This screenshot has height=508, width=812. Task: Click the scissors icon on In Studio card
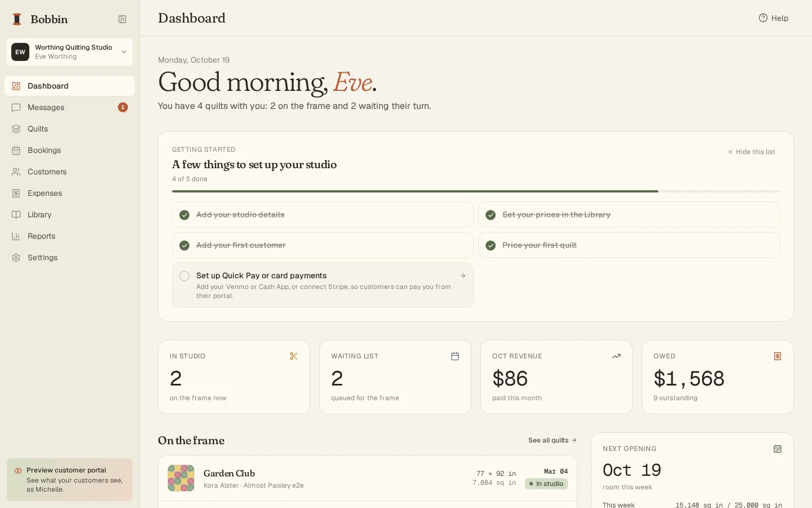294,356
